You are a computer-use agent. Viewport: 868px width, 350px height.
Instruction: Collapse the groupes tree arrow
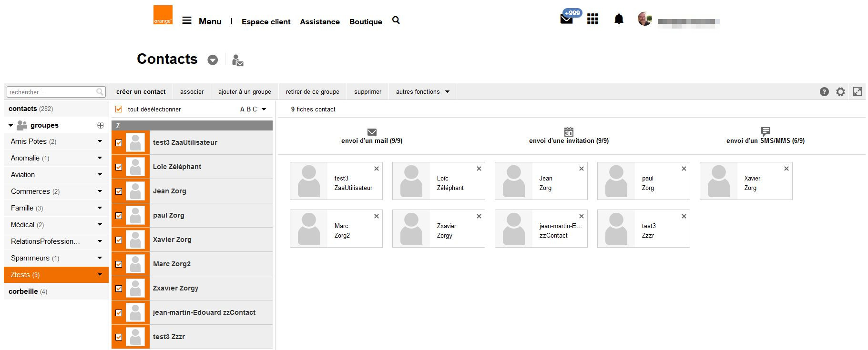10,125
